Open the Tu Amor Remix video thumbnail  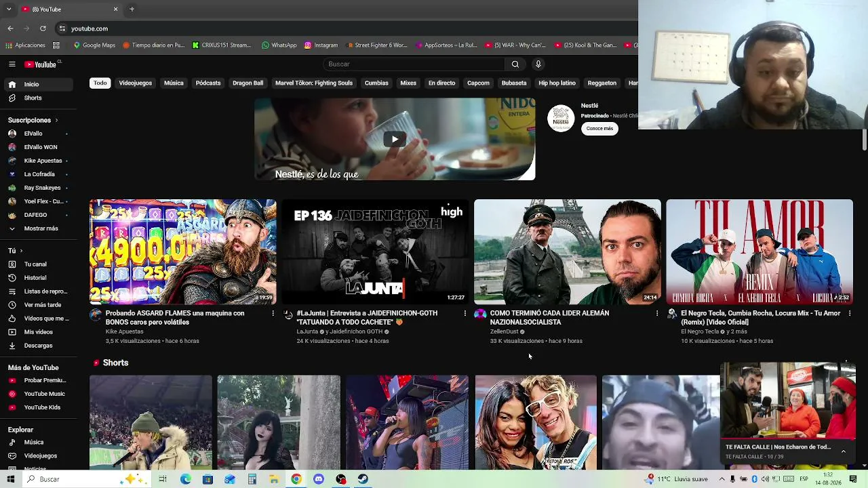tap(759, 251)
